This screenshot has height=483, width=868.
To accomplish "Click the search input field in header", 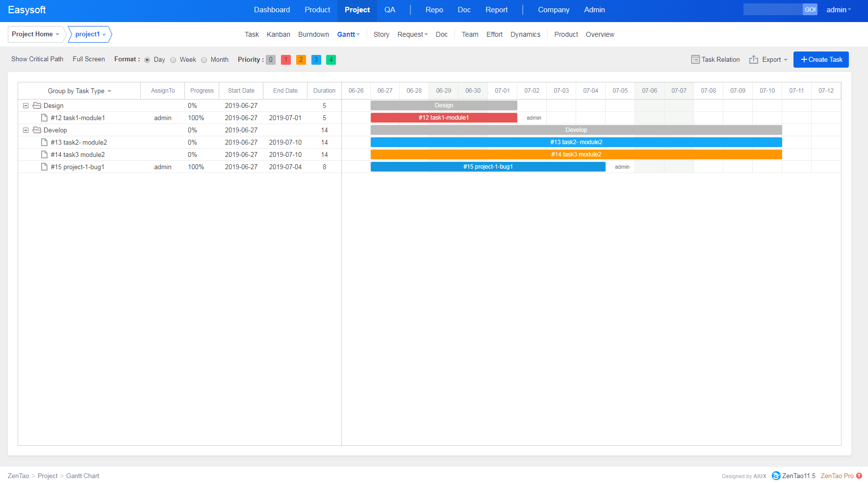I will click(x=772, y=9).
